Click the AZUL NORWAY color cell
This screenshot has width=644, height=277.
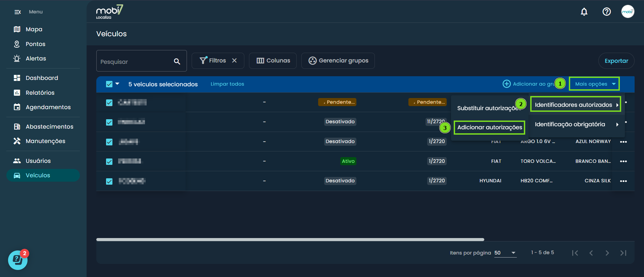(x=593, y=141)
